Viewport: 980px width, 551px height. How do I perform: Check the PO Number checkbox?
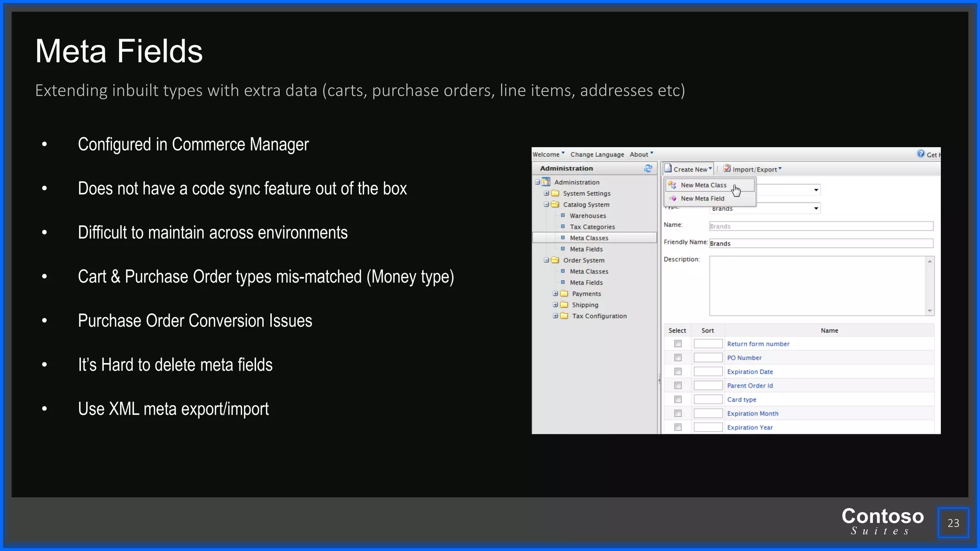pyautogui.click(x=678, y=357)
